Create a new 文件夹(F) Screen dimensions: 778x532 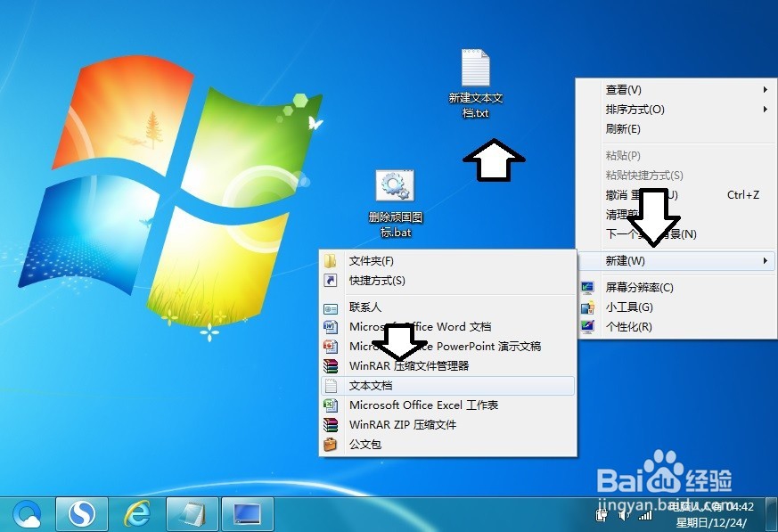[448, 260]
